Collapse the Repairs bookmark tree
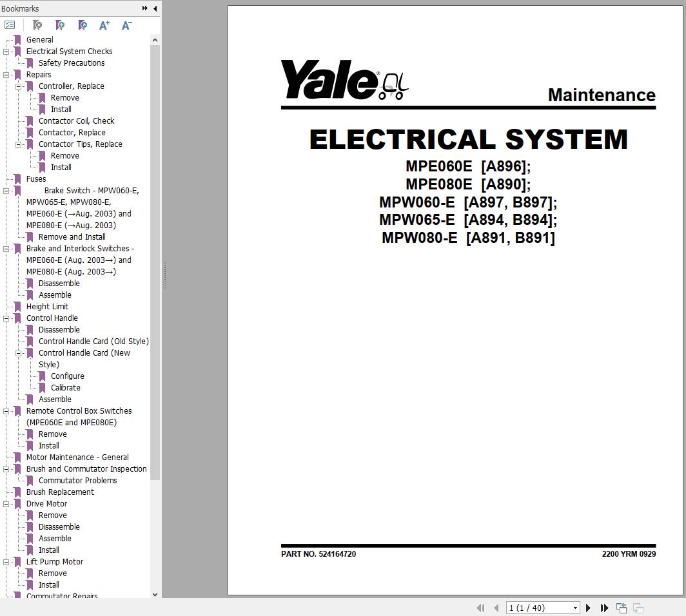The height and width of the screenshot is (616, 686). click(6, 74)
